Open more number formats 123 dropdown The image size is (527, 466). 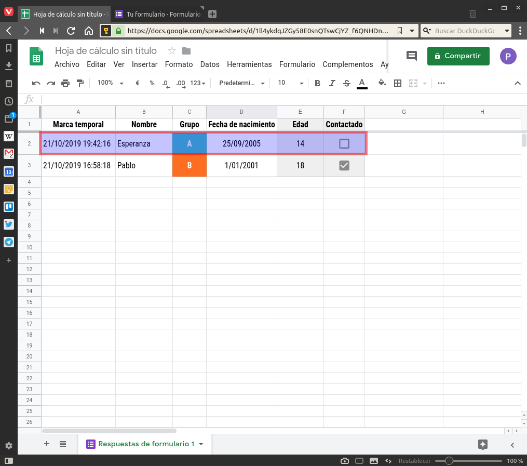pyautogui.click(x=198, y=83)
